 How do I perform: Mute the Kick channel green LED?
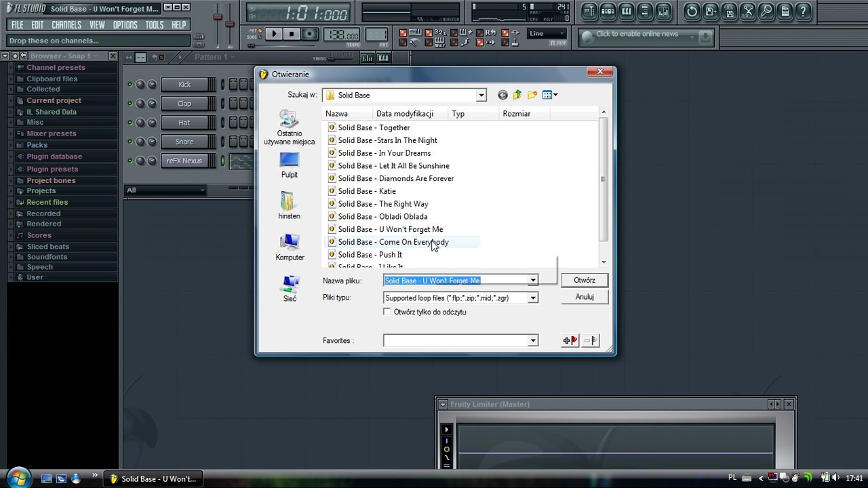tap(130, 85)
